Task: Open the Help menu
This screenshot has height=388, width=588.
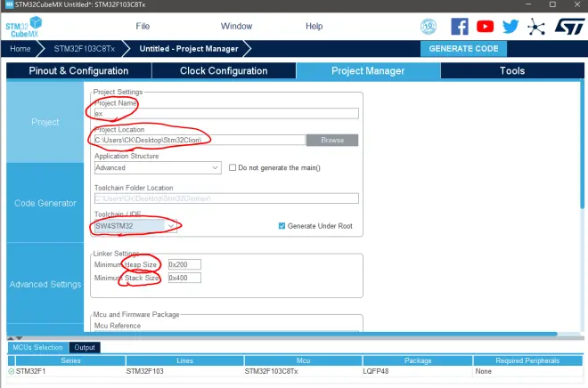Action: pyautogui.click(x=314, y=26)
